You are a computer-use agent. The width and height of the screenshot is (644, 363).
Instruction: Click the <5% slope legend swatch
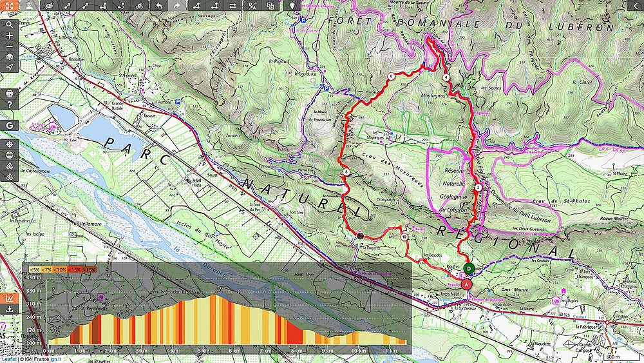pyautogui.click(x=35, y=270)
